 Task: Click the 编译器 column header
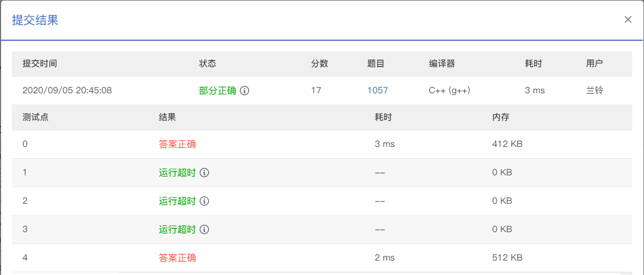pos(442,63)
